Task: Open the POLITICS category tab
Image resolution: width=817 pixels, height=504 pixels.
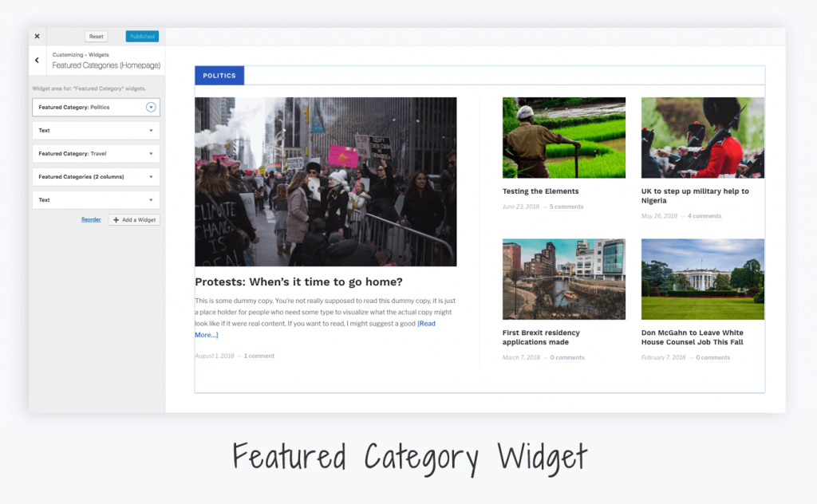Action: (219, 76)
